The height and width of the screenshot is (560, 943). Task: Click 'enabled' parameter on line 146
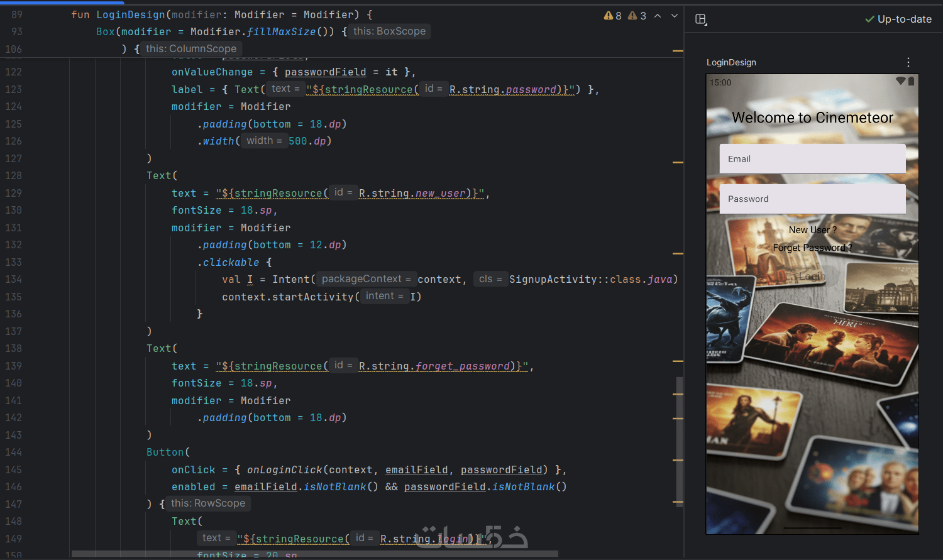(193, 486)
